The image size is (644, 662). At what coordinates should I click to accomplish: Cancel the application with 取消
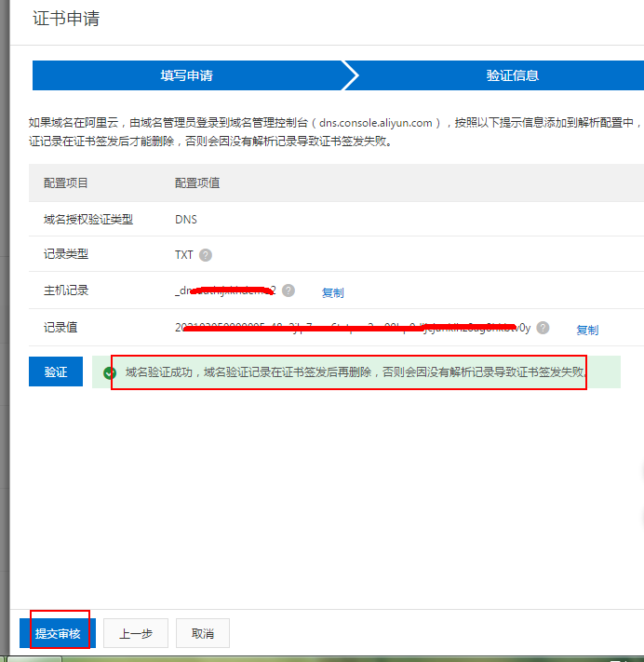[x=202, y=633]
